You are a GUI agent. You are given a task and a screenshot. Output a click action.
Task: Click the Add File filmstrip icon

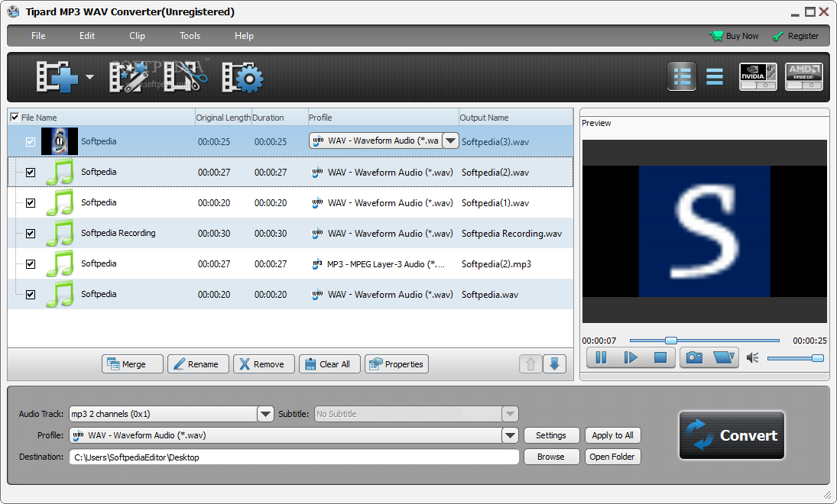[57, 77]
